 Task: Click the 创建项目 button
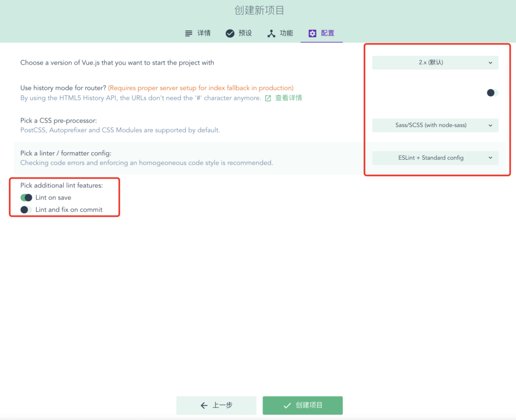[302, 405]
